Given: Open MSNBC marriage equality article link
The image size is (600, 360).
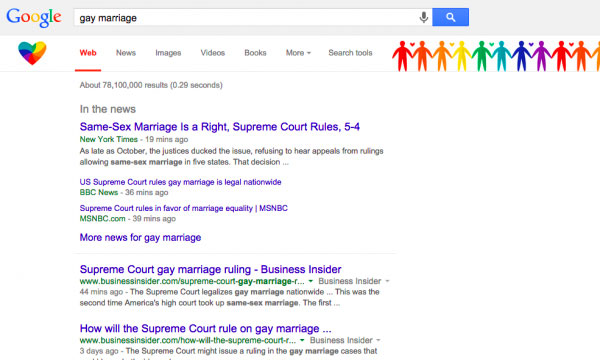Looking at the screenshot, I should [184, 208].
